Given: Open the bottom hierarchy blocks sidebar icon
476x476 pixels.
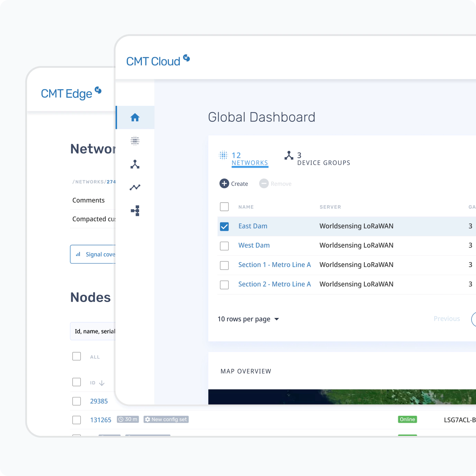Looking at the screenshot, I should 135,211.
